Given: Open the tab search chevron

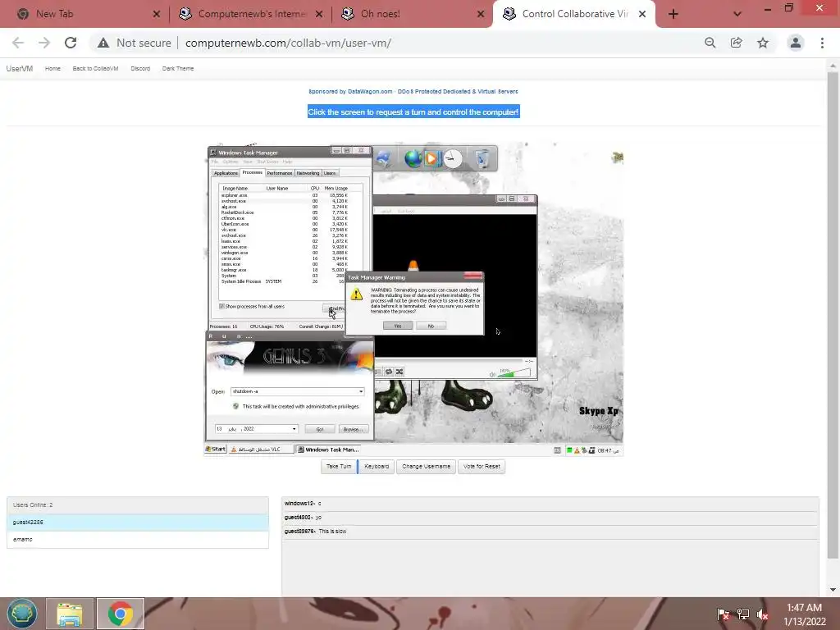Looking at the screenshot, I should pyautogui.click(x=737, y=14).
